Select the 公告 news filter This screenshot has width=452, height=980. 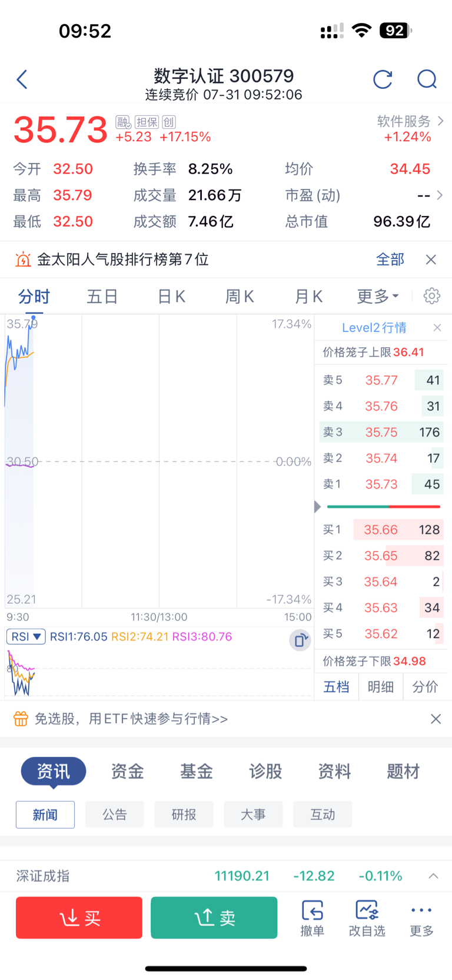(115, 815)
